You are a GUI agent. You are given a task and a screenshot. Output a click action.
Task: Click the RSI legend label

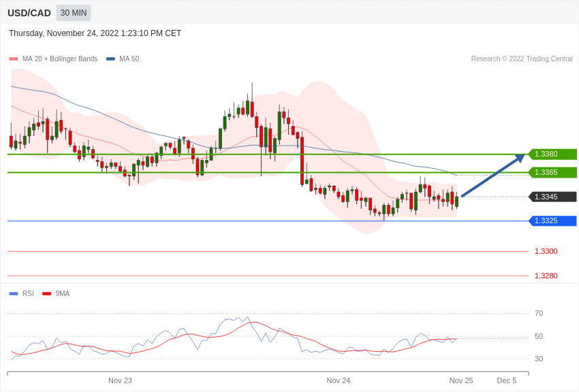tap(28, 293)
